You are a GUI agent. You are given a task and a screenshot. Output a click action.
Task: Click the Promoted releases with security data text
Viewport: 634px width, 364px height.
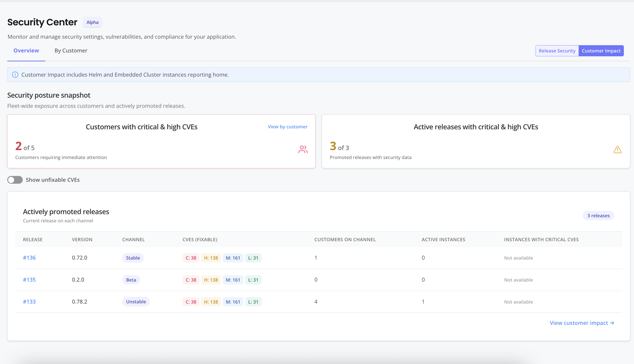click(x=370, y=157)
